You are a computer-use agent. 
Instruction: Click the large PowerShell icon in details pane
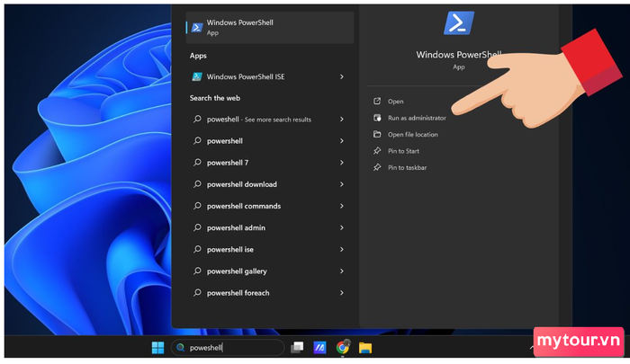click(x=459, y=22)
